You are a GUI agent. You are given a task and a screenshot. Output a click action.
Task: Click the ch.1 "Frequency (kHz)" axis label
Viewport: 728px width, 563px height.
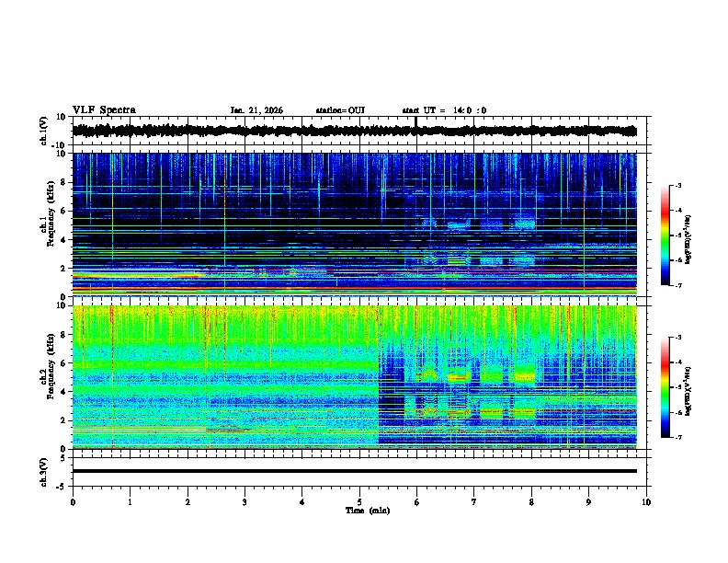click(x=51, y=213)
